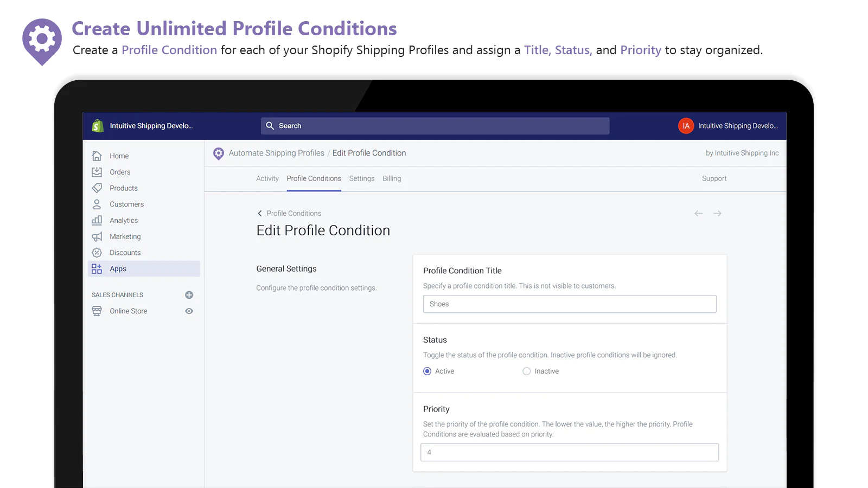Add a sales channel with plus icon
Screen dimensions: 868x488
[189, 295]
